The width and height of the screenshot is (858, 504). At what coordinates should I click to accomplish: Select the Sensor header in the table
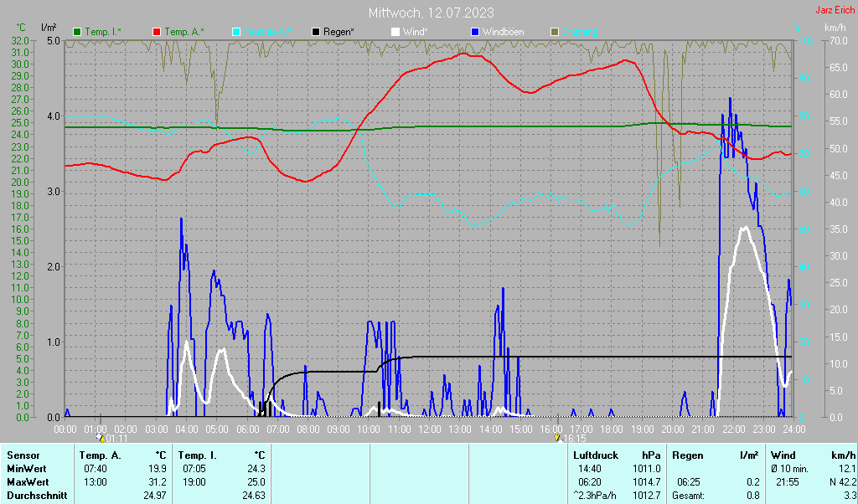[x=23, y=455]
